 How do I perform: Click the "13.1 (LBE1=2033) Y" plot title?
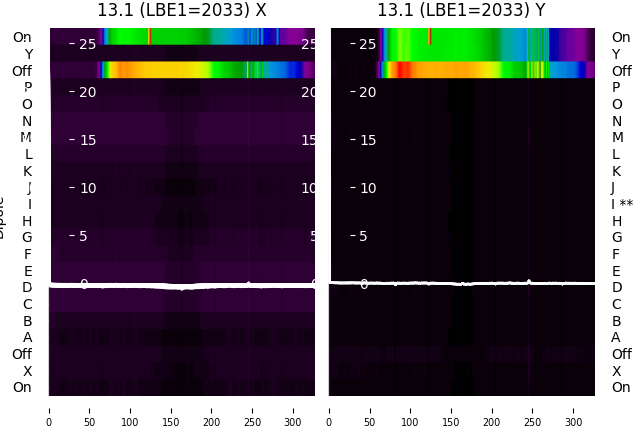[462, 10]
